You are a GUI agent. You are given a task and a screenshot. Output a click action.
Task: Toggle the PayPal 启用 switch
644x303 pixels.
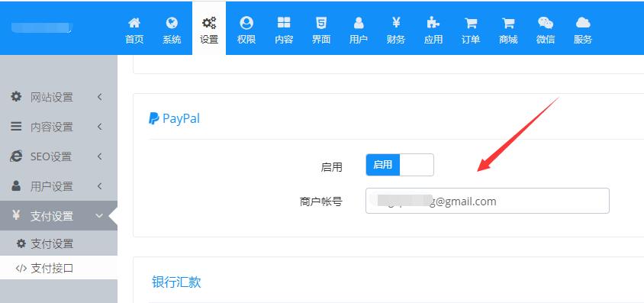400,165
